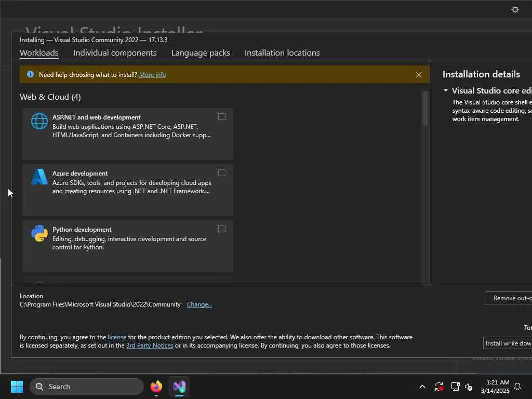Select the ASP.NET and web development card
The width and height of the screenshot is (532, 399).
[127, 134]
